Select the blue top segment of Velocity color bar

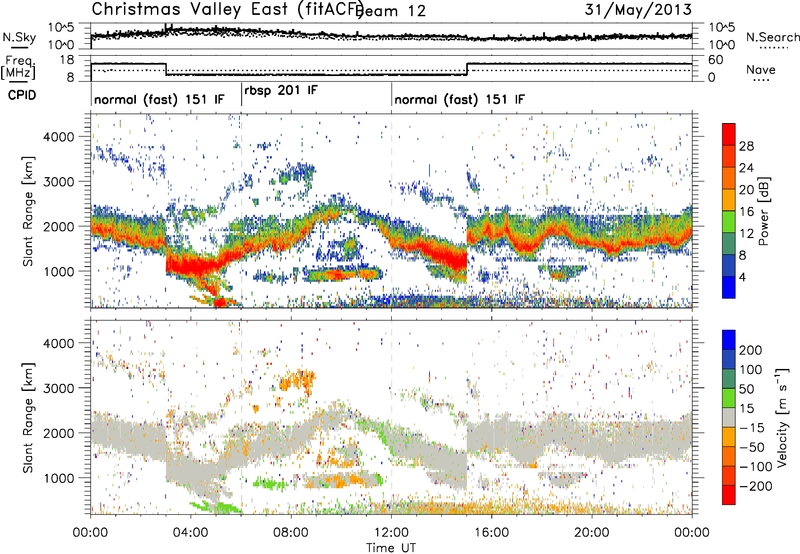(729, 340)
